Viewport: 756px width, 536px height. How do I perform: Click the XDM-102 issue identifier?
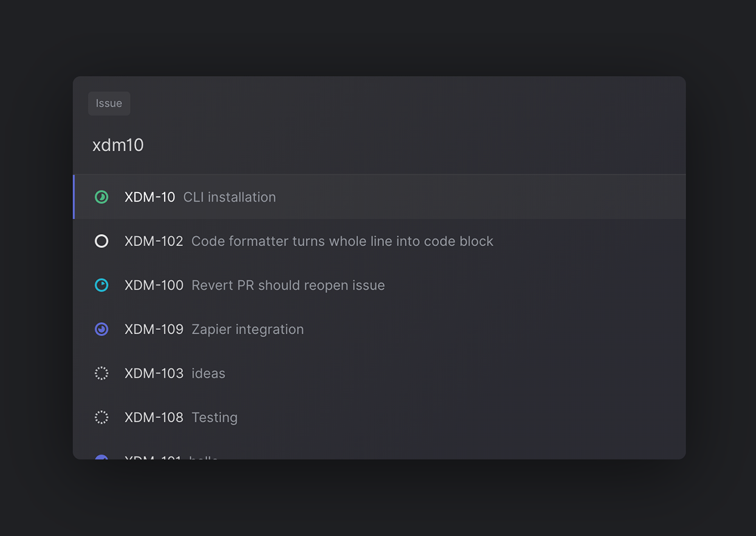pyautogui.click(x=154, y=241)
